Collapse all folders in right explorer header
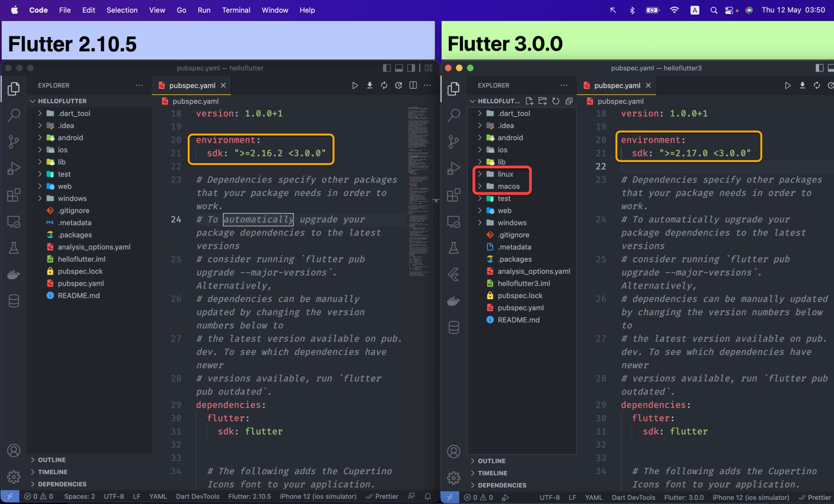Screen dimensions: 834x504 pyautogui.click(x=569, y=101)
